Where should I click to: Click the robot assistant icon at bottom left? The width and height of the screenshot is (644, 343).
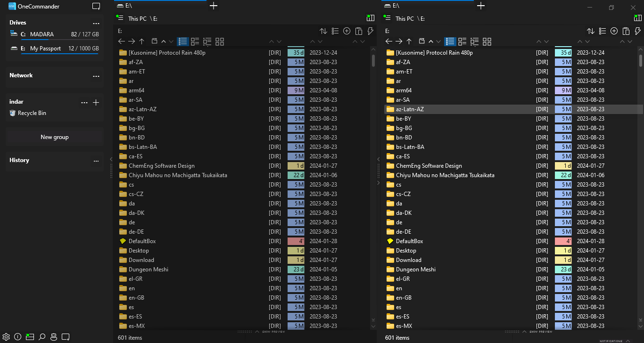point(54,337)
